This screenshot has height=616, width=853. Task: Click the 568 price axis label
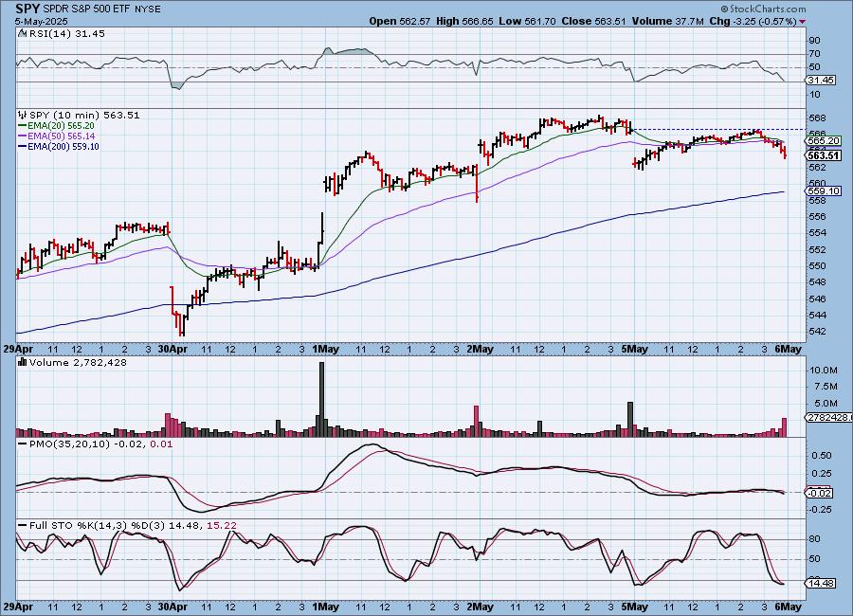(818, 118)
